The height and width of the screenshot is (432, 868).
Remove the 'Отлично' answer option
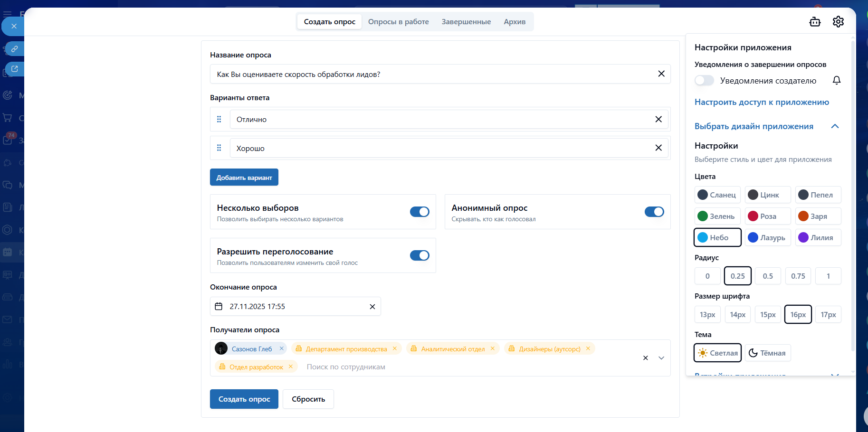click(x=658, y=119)
